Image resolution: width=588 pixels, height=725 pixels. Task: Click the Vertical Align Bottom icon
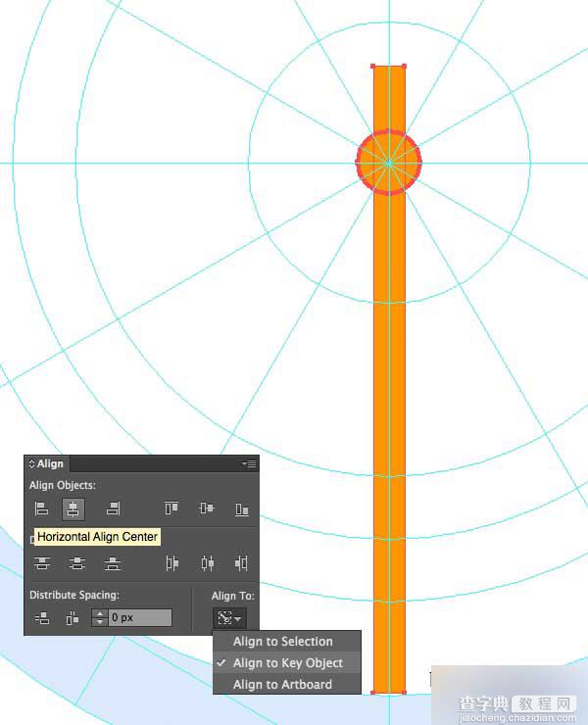(x=242, y=509)
